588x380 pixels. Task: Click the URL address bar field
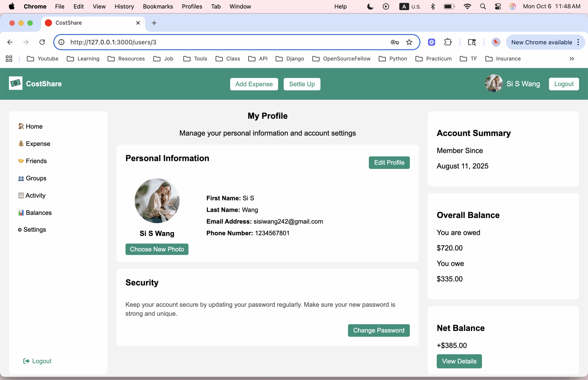pyautogui.click(x=222, y=42)
